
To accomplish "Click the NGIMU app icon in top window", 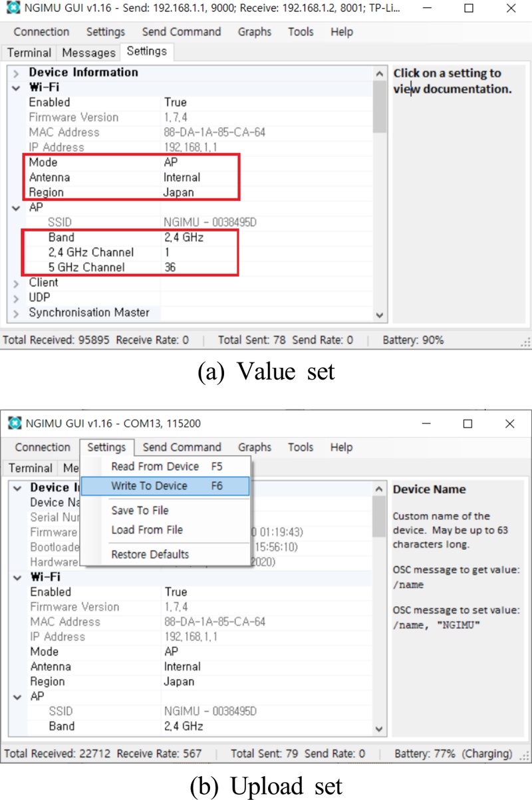I will point(12,9).
